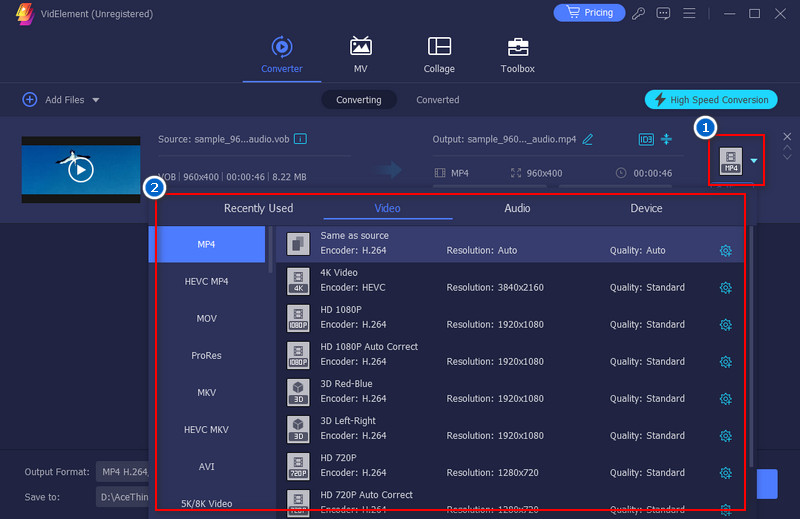Click the MP4 output format icon
Screen dimensions: 800x519
(x=731, y=161)
